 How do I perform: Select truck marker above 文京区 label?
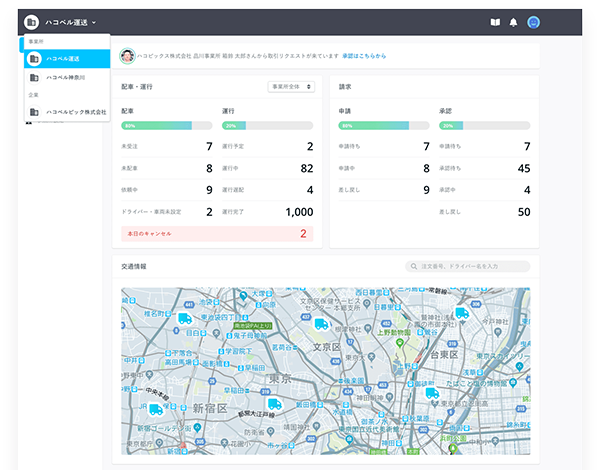(321, 324)
